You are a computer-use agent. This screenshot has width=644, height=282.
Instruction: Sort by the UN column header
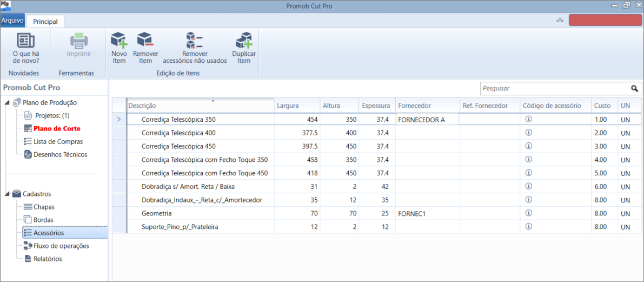tap(629, 106)
